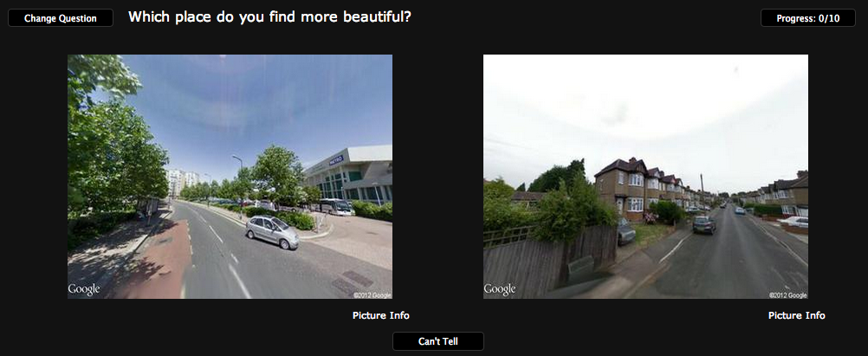Choose the overcast residential street photo
Screen dimensions: 868x356
(645, 177)
